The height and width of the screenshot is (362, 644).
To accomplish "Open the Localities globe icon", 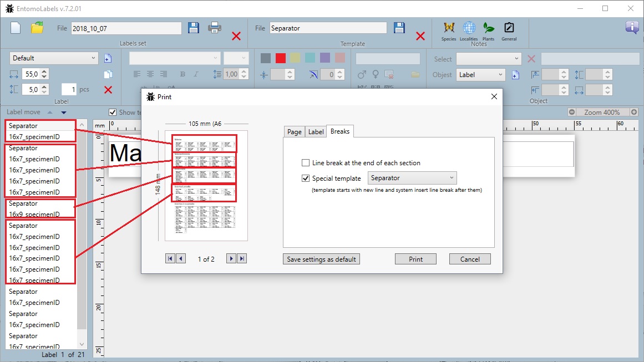I will tap(469, 28).
